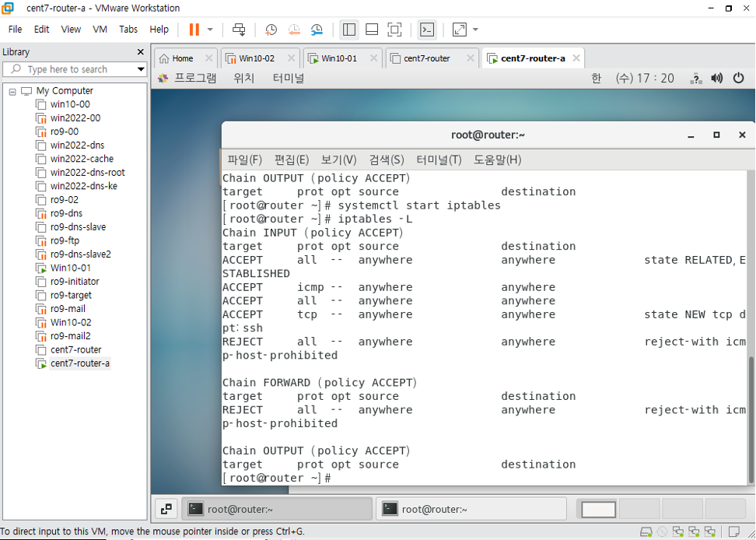Select ro9-initiator in the library
The width and height of the screenshot is (756, 540).
75,282
